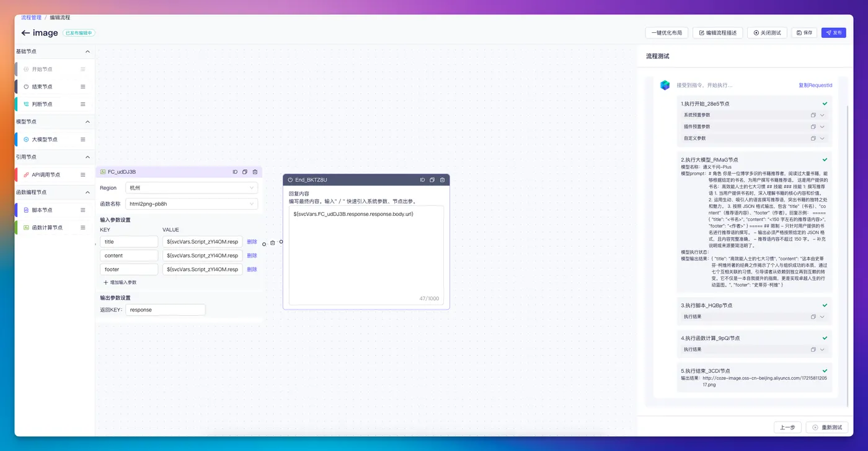Expand 执行结果 under 脚本_HQBp node
This screenshot has width=868, height=451.
[x=823, y=317]
